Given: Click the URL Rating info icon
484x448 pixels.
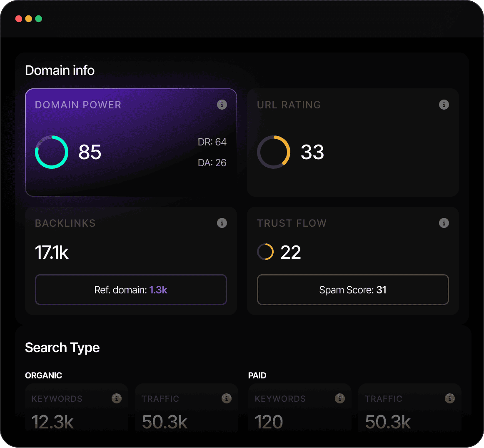Looking at the screenshot, I should 444,105.
